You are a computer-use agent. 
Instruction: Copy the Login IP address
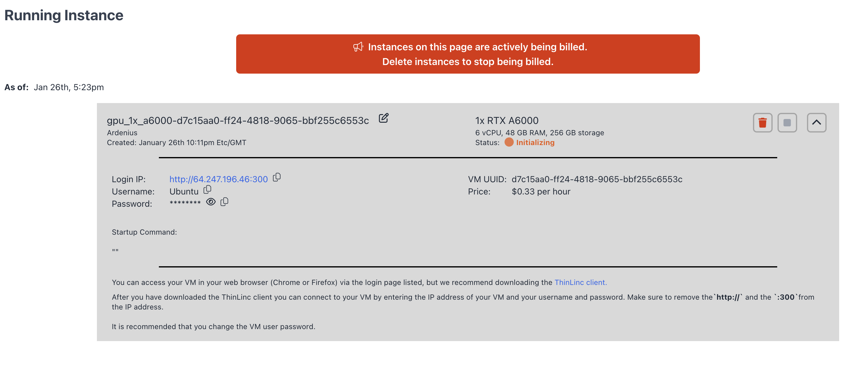click(x=277, y=177)
